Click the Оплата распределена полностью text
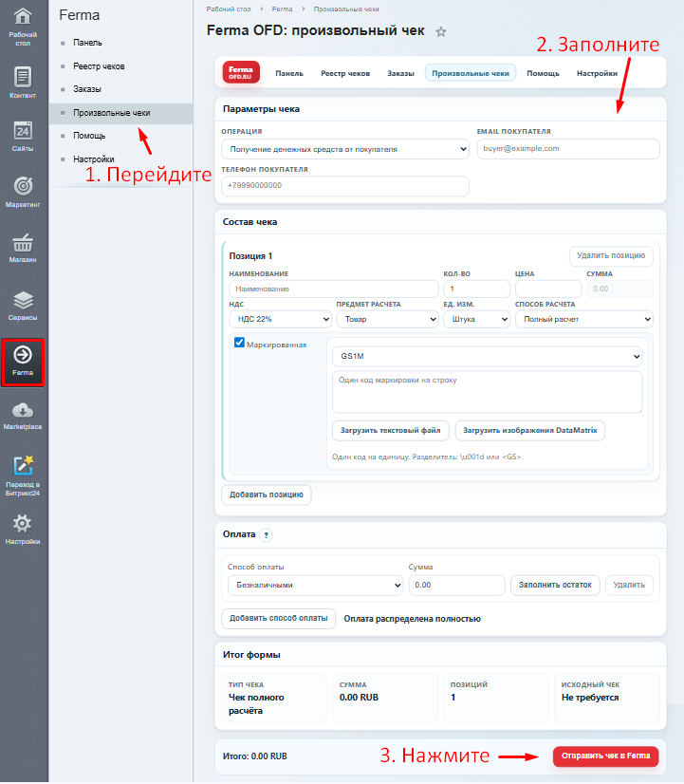The width and height of the screenshot is (684, 784). tap(412, 619)
